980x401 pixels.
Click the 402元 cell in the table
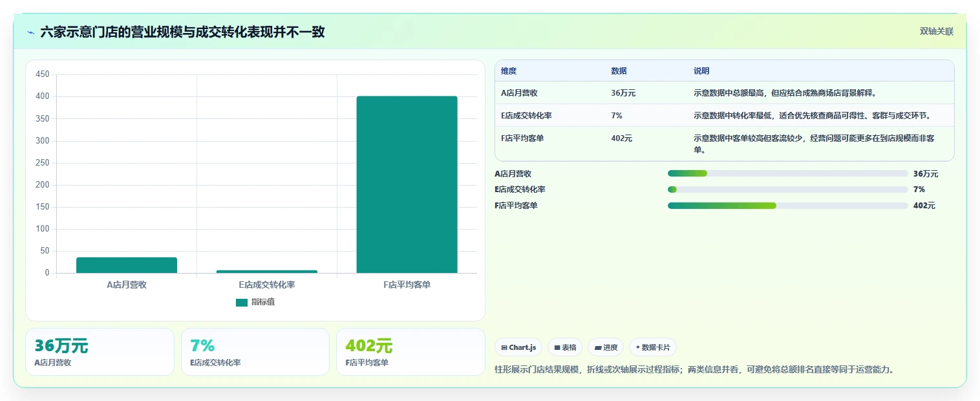click(x=621, y=138)
